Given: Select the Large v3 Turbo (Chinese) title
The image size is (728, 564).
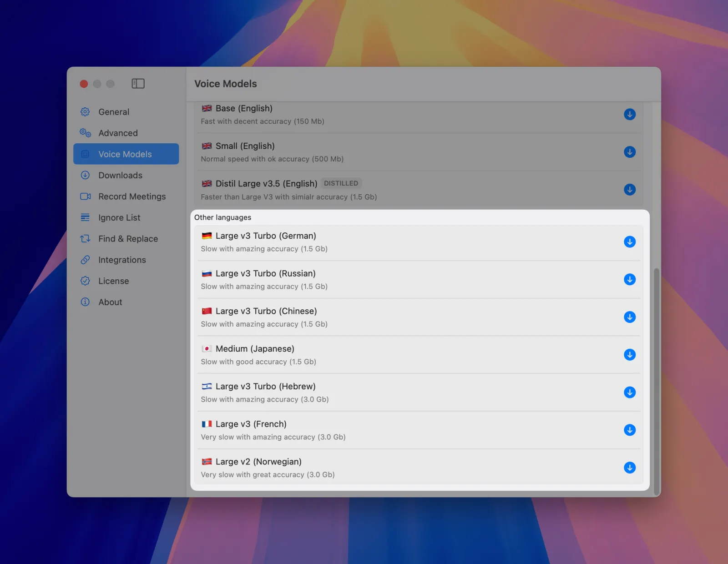Looking at the screenshot, I should tap(266, 311).
